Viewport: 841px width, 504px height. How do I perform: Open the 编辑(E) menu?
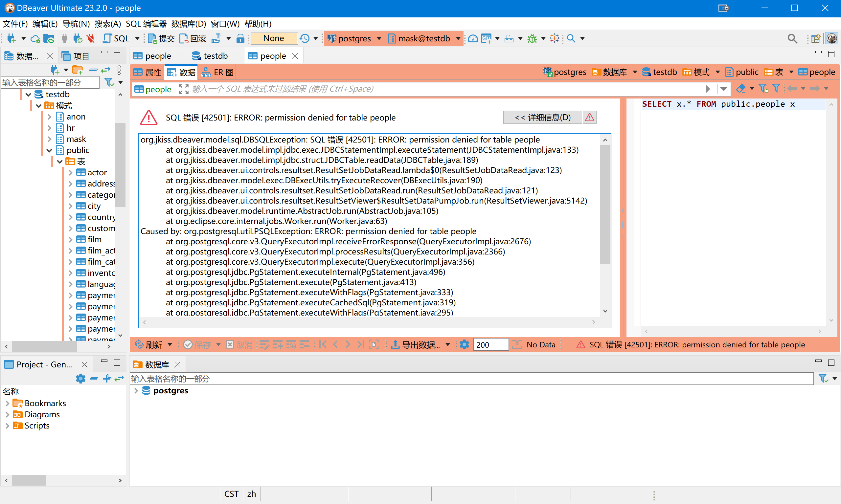(x=45, y=24)
